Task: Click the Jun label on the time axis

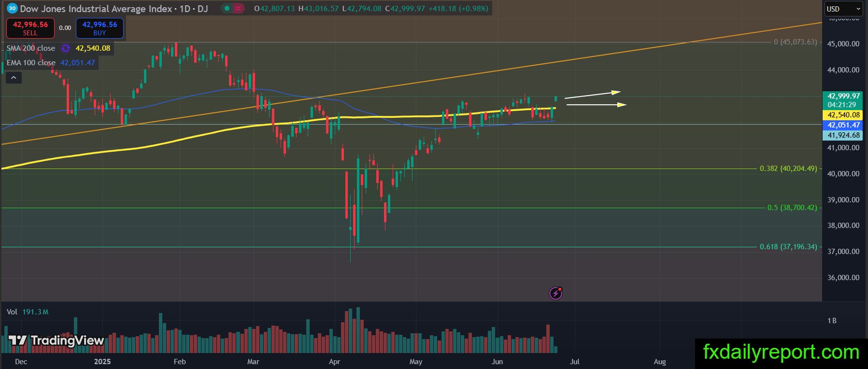Action: 497,362
